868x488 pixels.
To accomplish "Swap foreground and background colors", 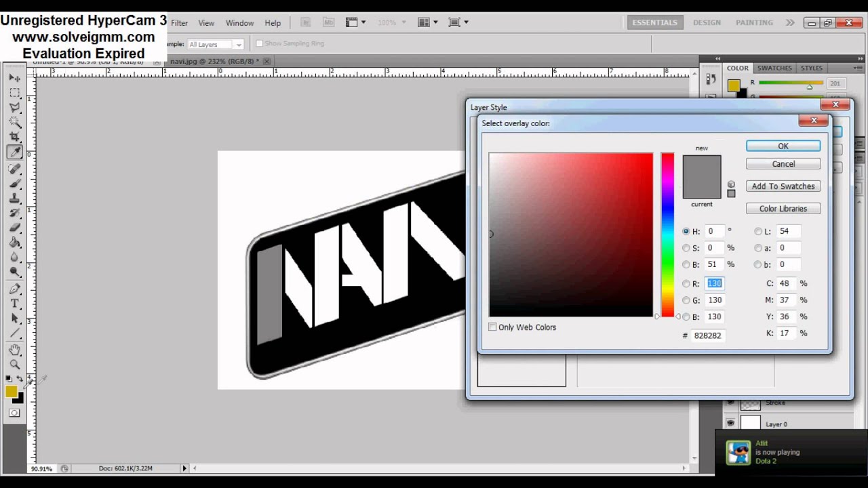I will click(20, 378).
